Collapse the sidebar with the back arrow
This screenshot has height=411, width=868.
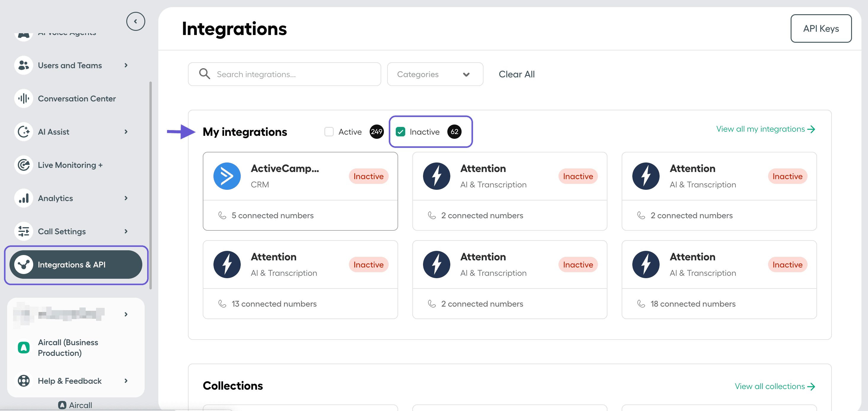(x=135, y=21)
